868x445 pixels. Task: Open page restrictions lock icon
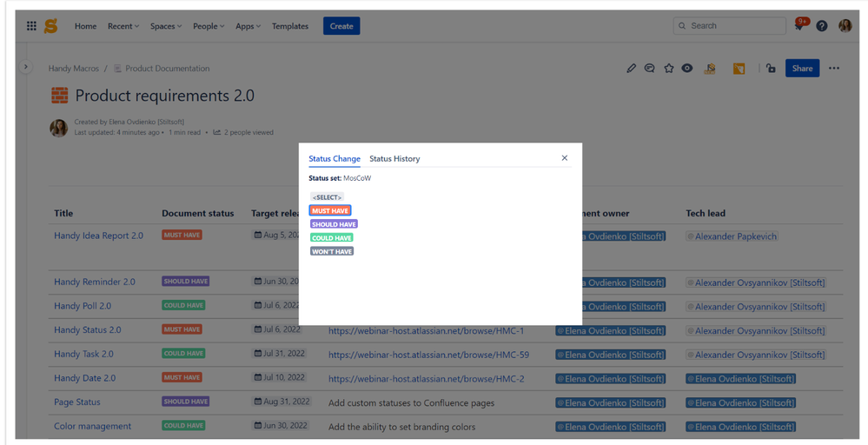pos(771,69)
